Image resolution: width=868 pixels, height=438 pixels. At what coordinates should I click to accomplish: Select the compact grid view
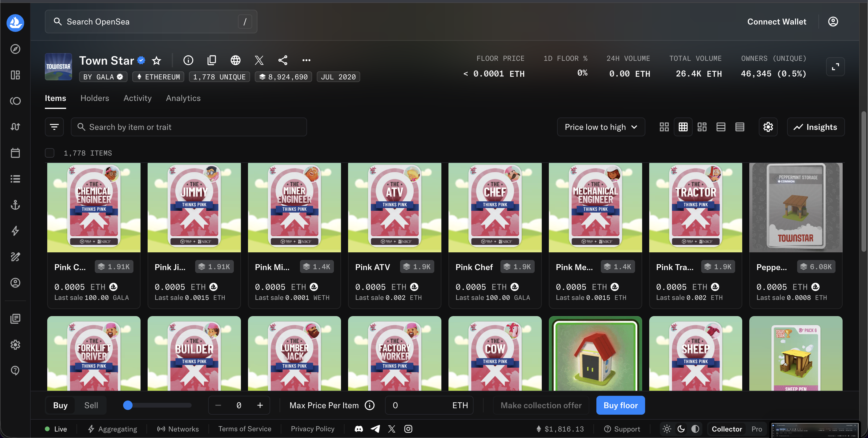coord(683,127)
